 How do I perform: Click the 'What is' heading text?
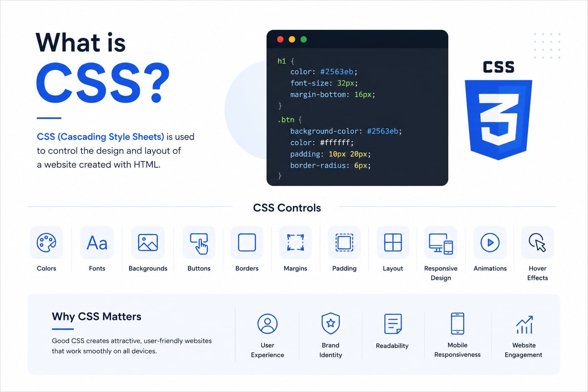tap(81, 42)
